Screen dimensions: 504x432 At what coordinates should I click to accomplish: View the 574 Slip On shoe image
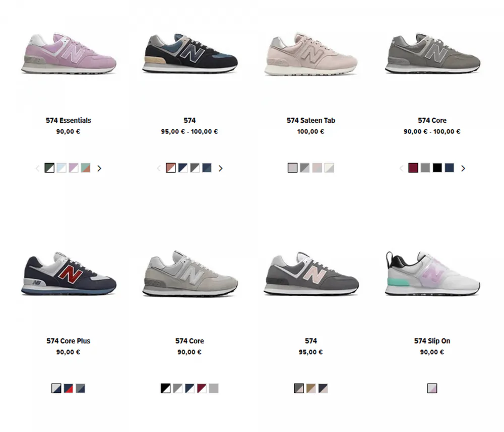(x=432, y=273)
